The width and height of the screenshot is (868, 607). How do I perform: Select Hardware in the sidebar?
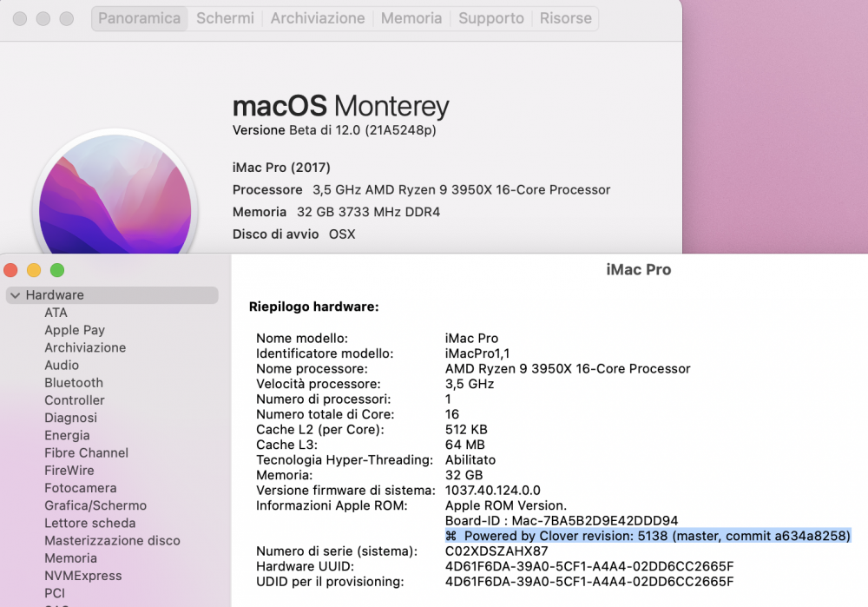(x=112, y=295)
